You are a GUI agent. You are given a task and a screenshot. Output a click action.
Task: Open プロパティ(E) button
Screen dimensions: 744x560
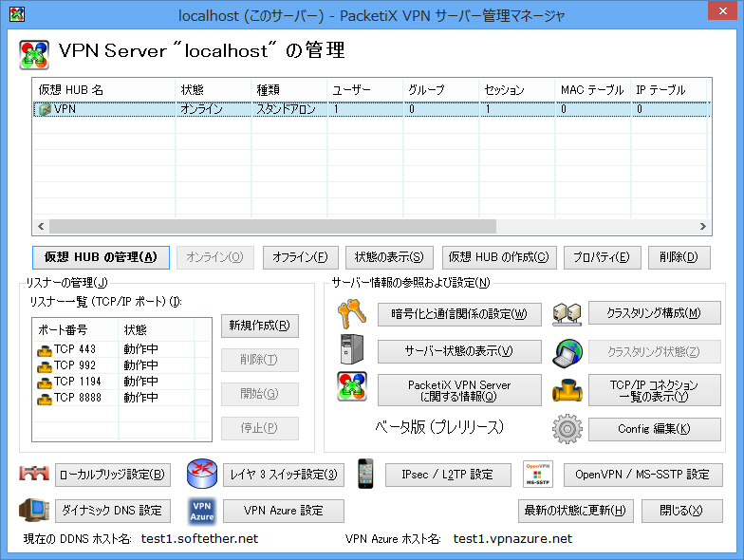pos(602,257)
